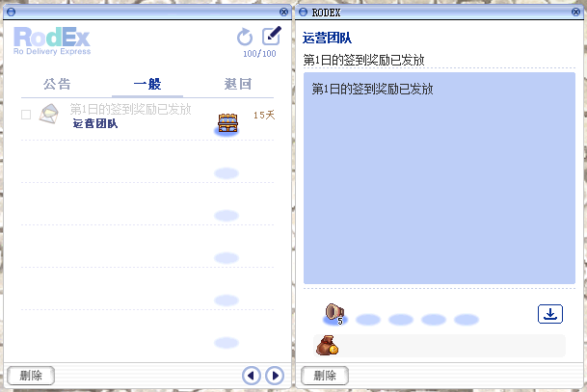Open the 退回 tab

point(238,84)
